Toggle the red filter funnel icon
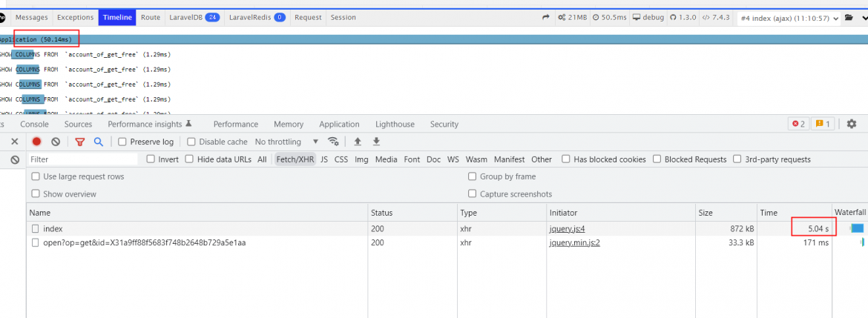868x318 pixels. [x=79, y=142]
